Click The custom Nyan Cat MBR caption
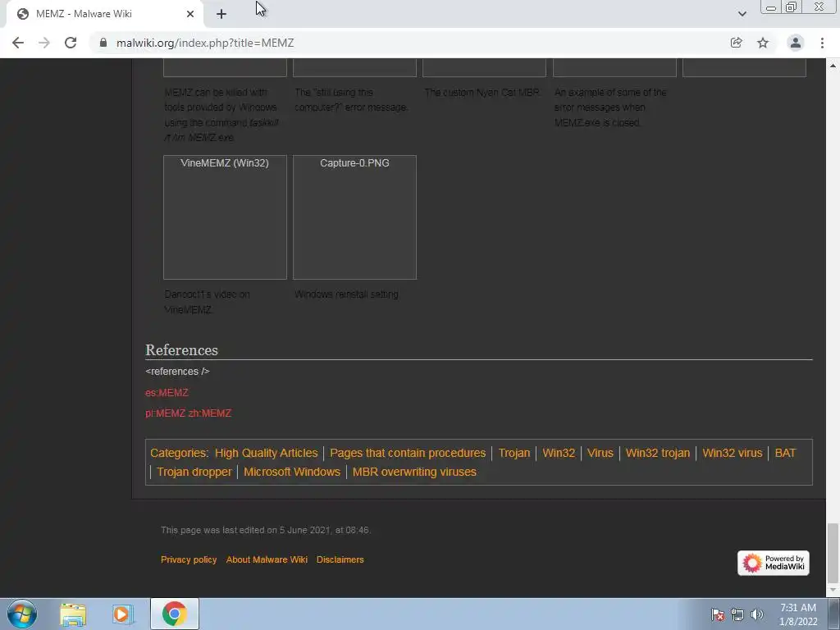This screenshot has width=840, height=630. click(482, 92)
